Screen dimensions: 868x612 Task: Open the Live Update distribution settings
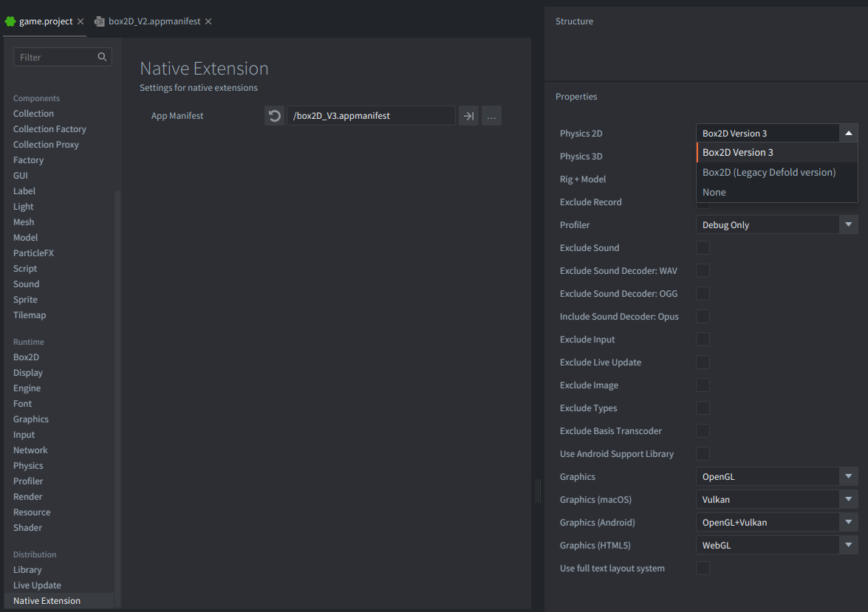click(x=37, y=585)
